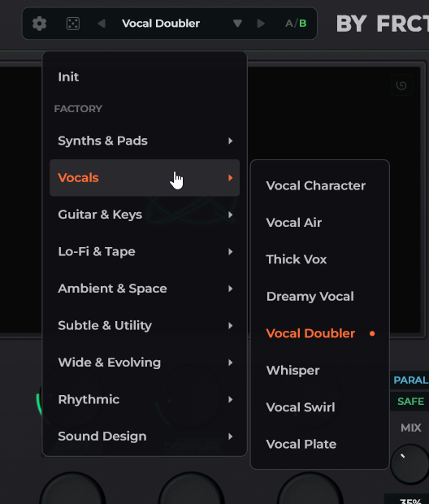
Task: Click the bottom knob beneath the Vocals submenu
Action: [x=310, y=489]
